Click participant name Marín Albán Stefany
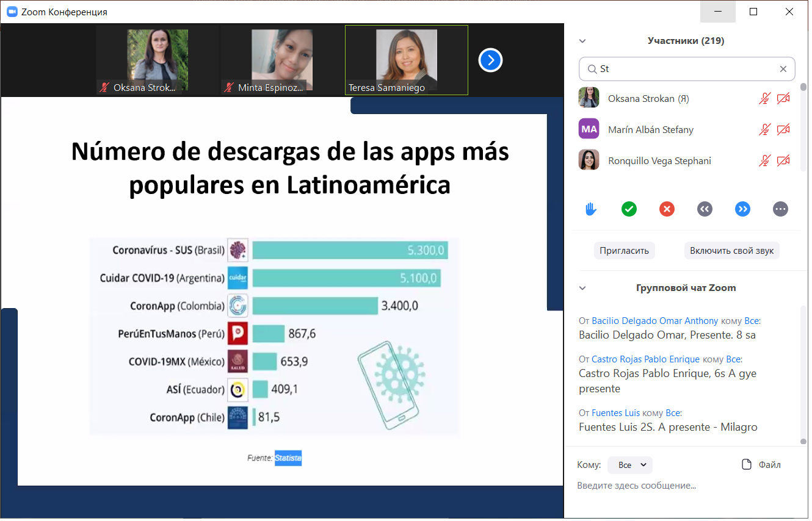Viewport: 812px width, 521px height. (x=651, y=129)
